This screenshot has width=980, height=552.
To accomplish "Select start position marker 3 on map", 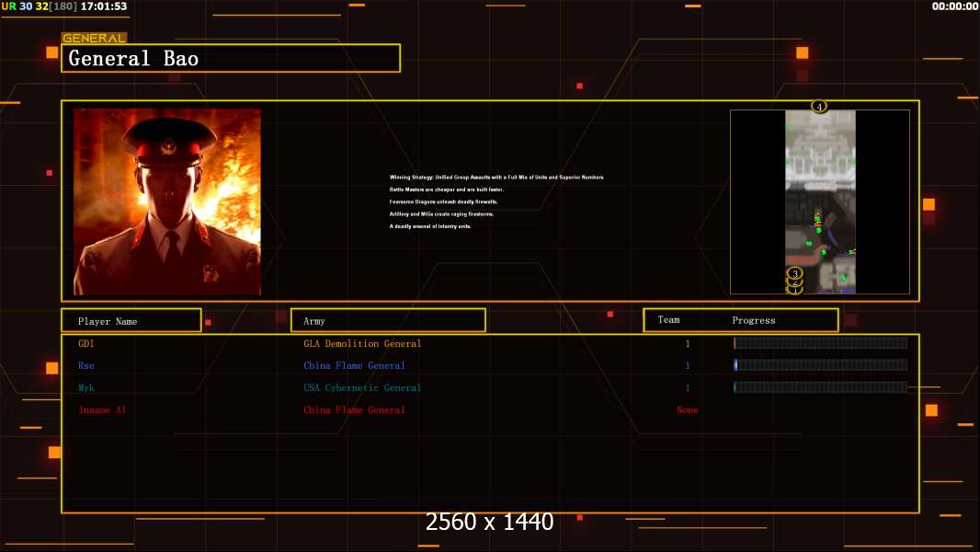I will coord(794,273).
